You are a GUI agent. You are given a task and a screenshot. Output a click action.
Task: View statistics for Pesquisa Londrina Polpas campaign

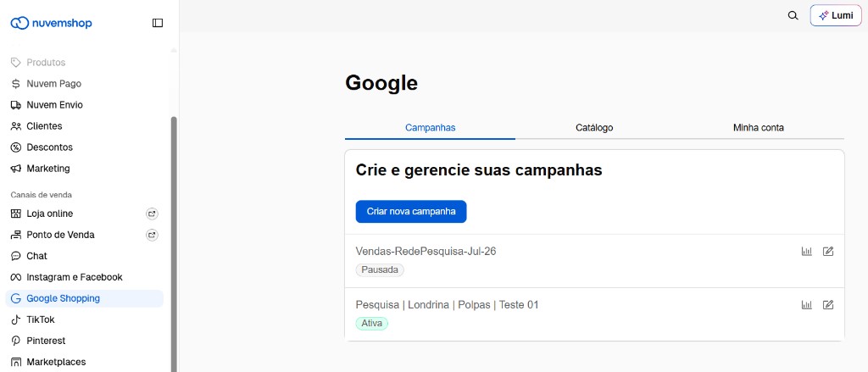click(x=807, y=304)
